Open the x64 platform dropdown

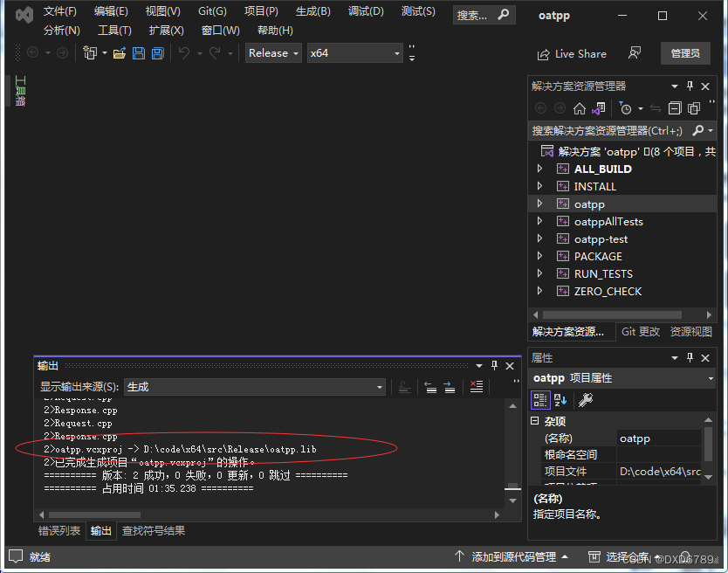(354, 53)
